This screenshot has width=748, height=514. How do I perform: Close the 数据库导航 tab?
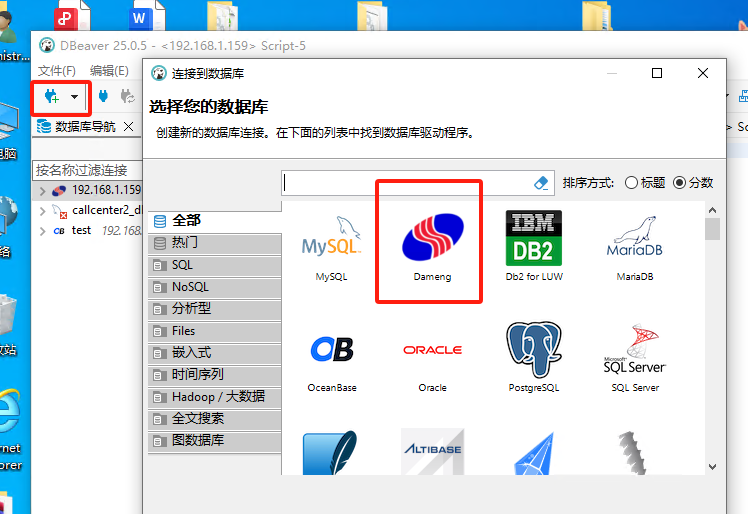click(x=128, y=126)
